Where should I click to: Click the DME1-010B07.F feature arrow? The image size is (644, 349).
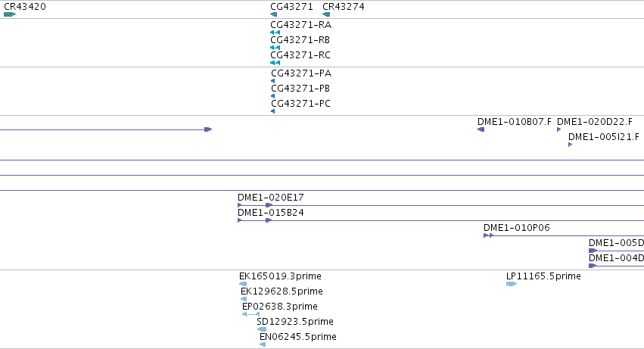(481, 129)
